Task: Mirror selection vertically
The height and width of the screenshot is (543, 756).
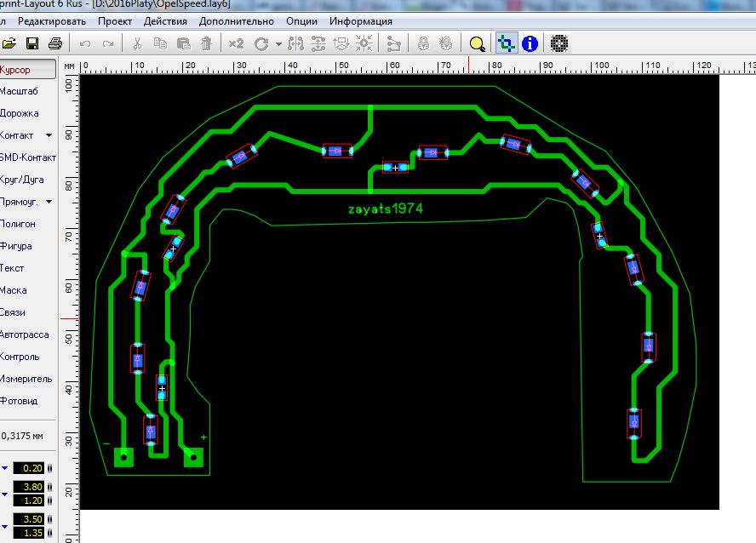Action: click(318, 44)
